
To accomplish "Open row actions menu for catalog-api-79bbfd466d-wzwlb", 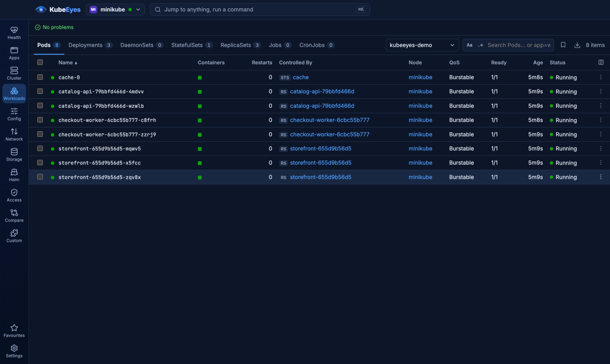I will (x=601, y=105).
